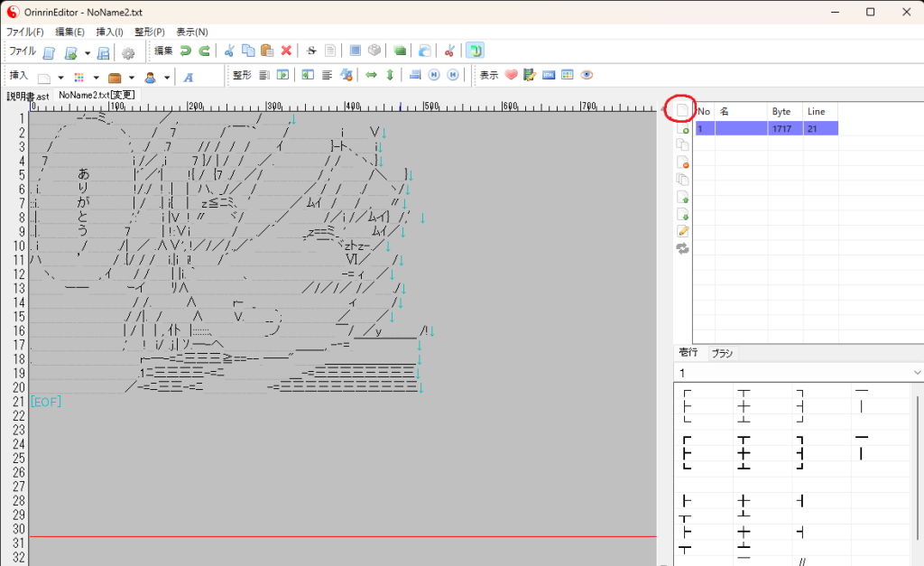Click the red X delete icon
Image resolution: width=924 pixels, height=566 pixels.
pos(286,51)
